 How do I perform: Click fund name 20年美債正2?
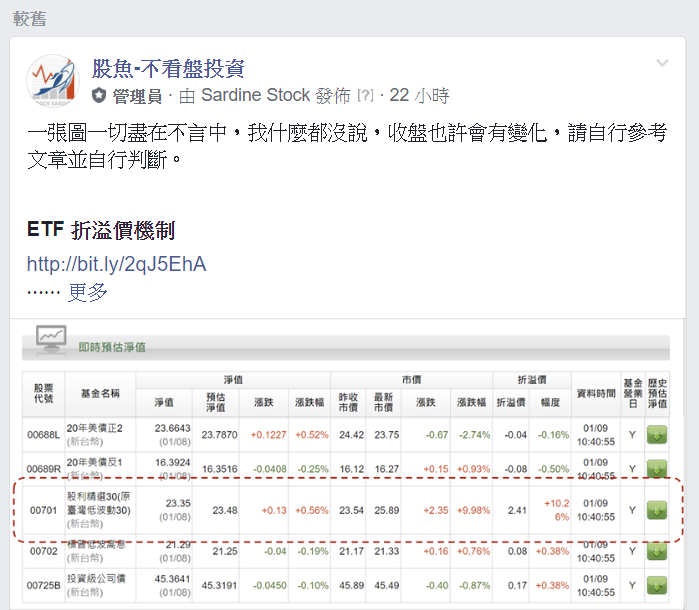[x=95, y=428]
